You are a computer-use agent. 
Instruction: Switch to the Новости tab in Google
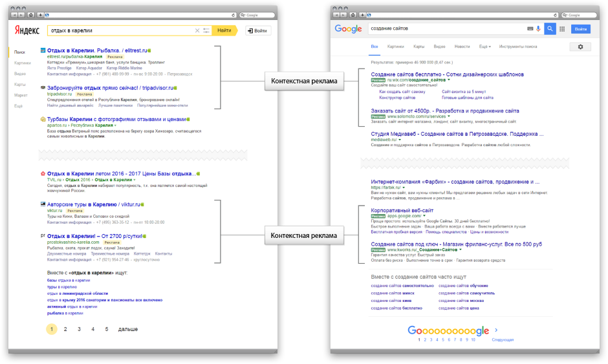[x=462, y=47]
